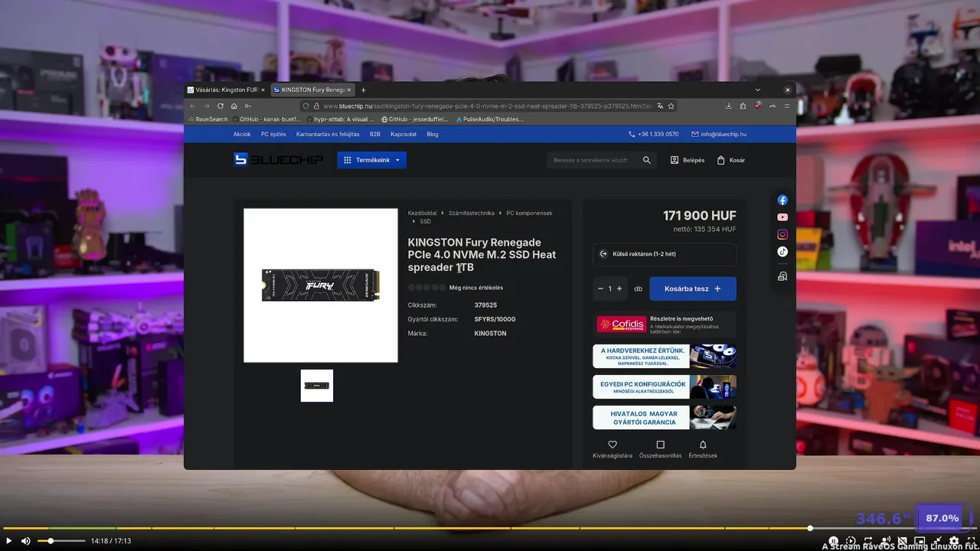Open Bluechip Facebook page icon

(x=782, y=200)
